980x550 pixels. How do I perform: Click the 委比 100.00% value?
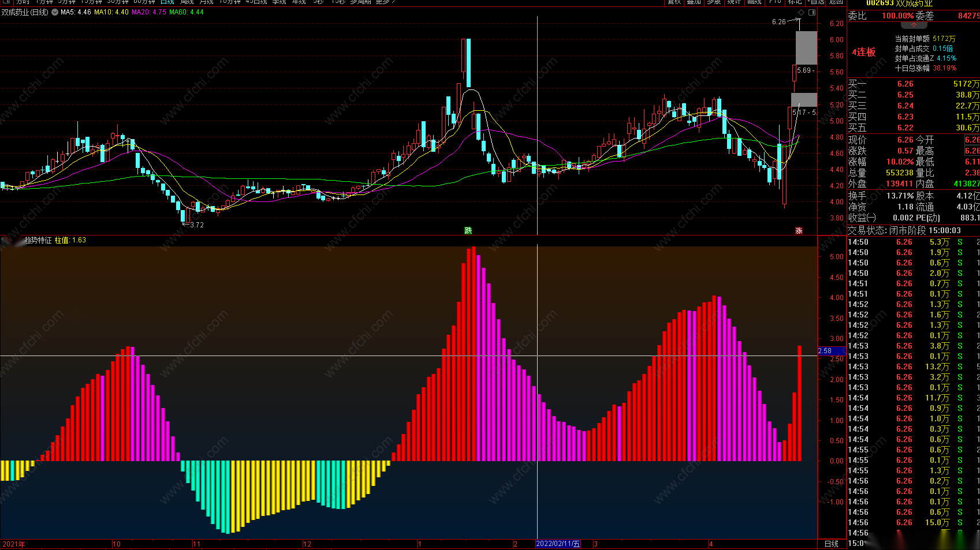point(897,16)
